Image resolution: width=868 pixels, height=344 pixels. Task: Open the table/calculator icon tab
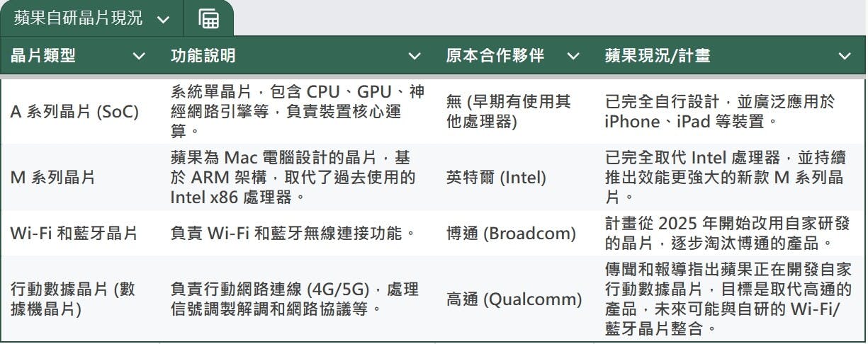tap(208, 18)
